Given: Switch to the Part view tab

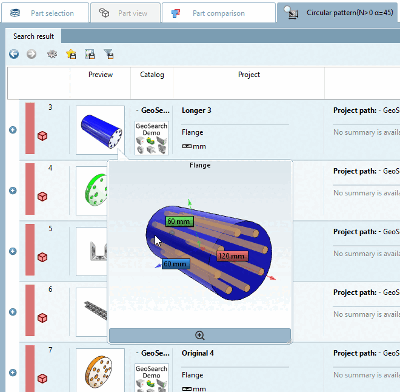Looking at the screenshot, I should pyautogui.click(x=125, y=13).
